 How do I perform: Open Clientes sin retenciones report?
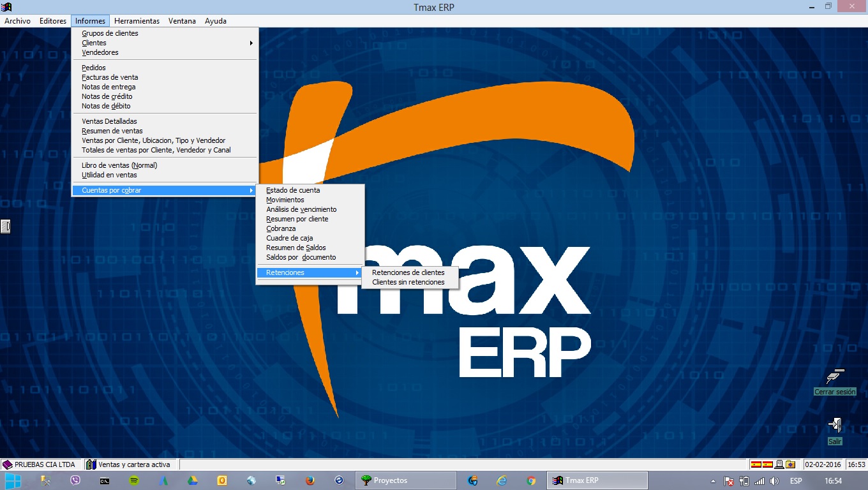pyautogui.click(x=410, y=282)
